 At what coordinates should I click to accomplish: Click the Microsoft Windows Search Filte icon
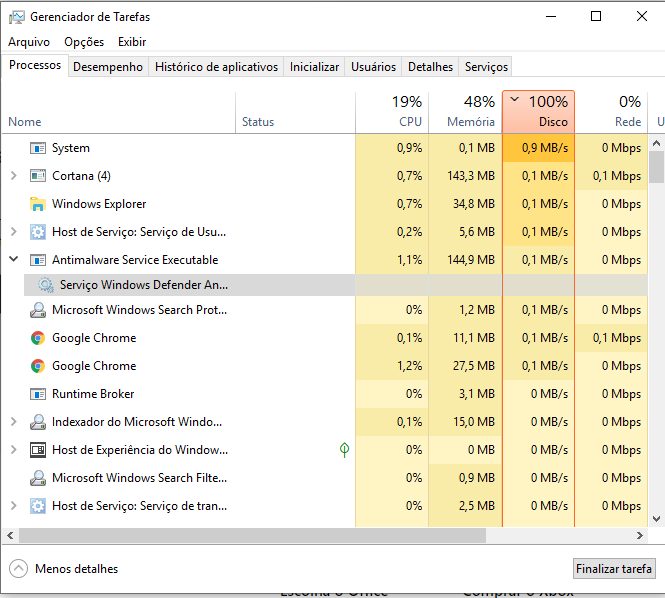point(38,478)
